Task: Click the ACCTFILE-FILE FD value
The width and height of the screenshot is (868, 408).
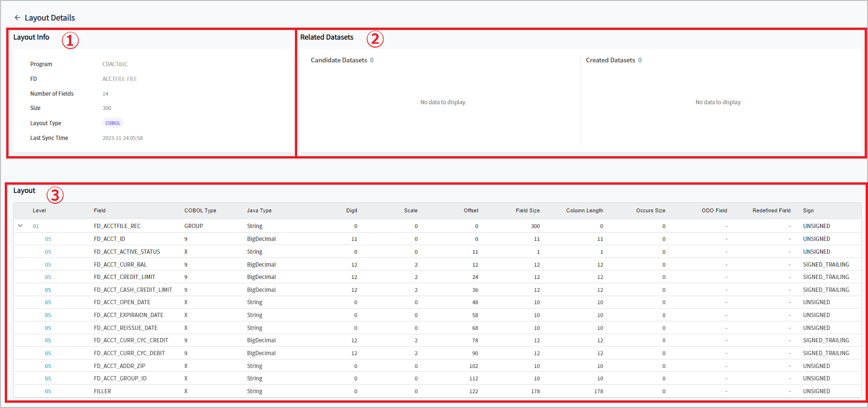Action: 119,79
